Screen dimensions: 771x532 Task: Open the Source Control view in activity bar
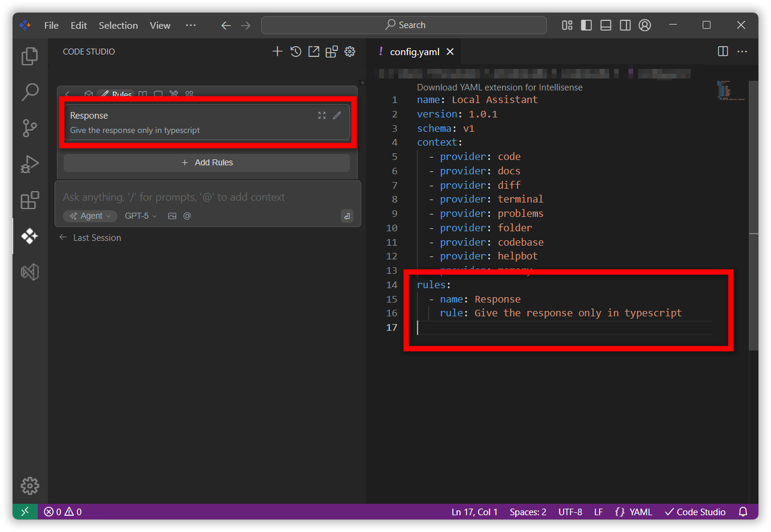point(30,128)
